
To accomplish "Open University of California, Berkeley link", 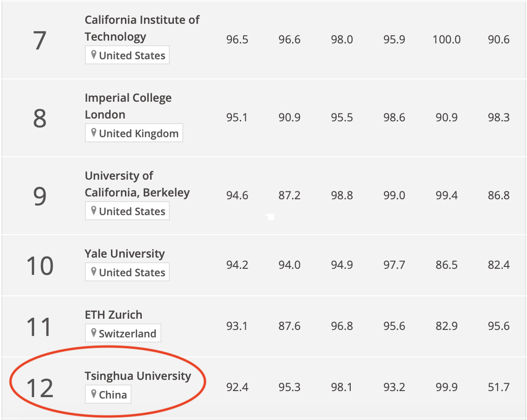I will click(137, 184).
